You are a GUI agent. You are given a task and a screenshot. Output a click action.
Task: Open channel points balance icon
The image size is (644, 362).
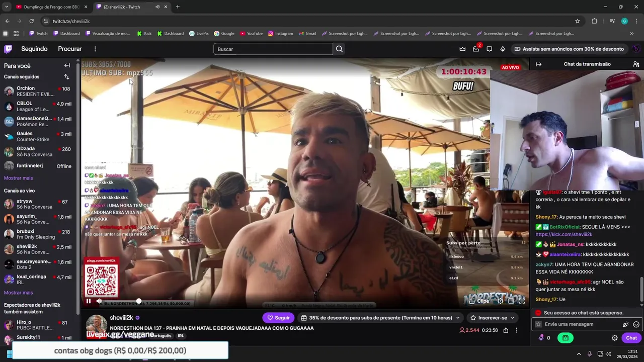(544, 338)
